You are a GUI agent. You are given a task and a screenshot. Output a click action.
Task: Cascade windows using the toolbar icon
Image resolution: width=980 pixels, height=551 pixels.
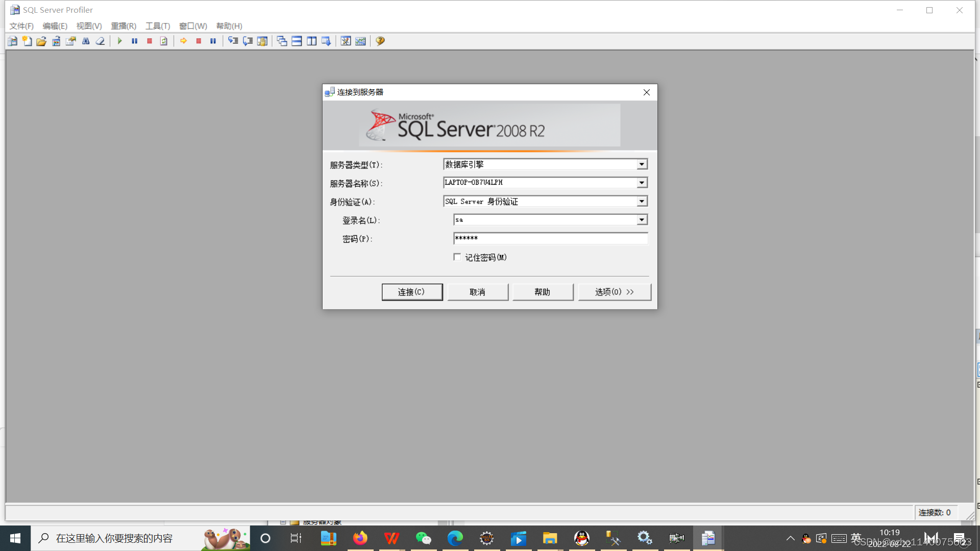pyautogui.click(x=282, y=41)
